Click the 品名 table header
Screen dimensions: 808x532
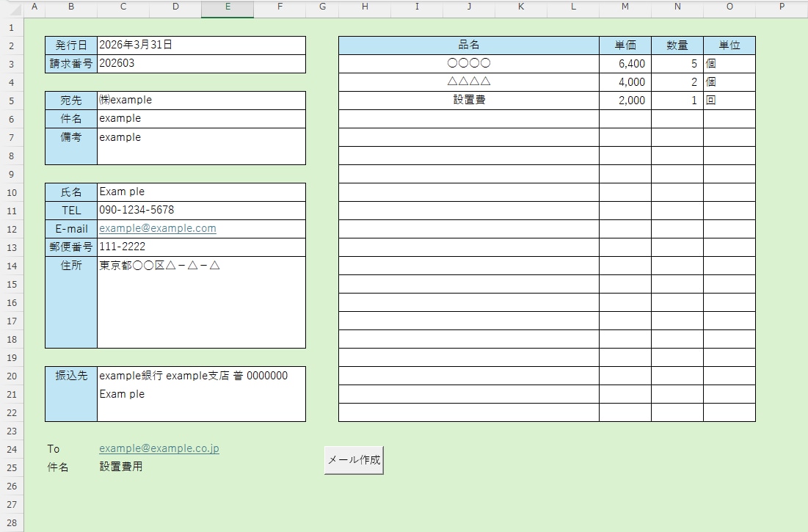point(469,45)
